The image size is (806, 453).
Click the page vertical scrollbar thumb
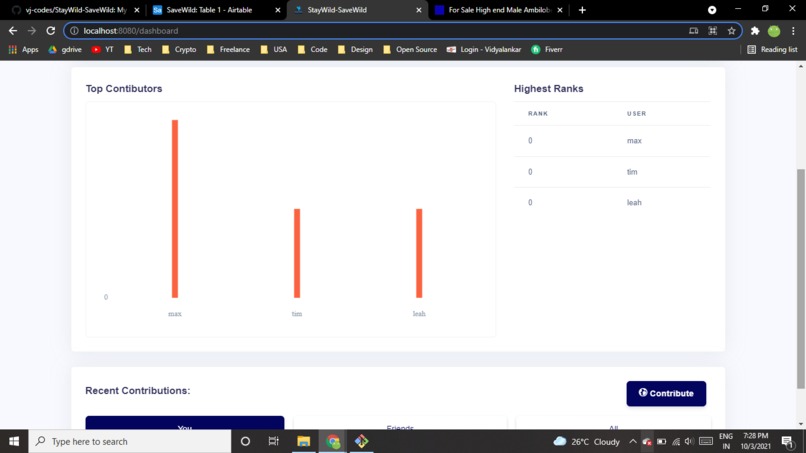[801, 279]
